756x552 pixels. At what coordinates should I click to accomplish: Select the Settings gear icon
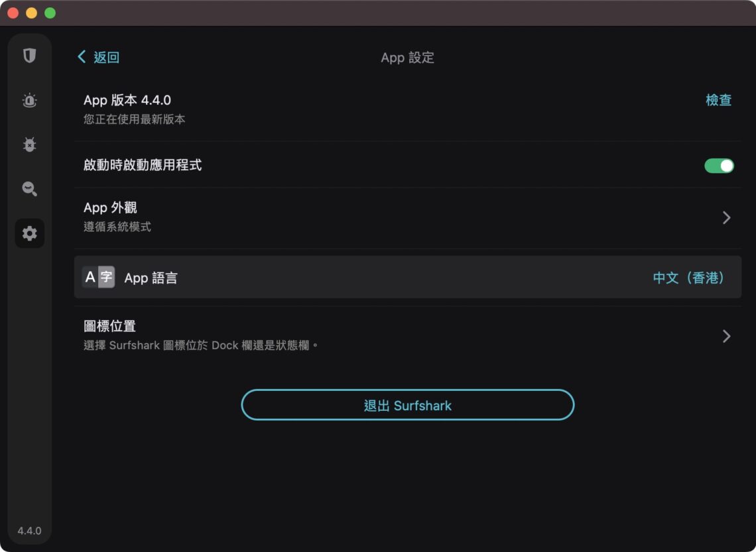pos(29,233)
